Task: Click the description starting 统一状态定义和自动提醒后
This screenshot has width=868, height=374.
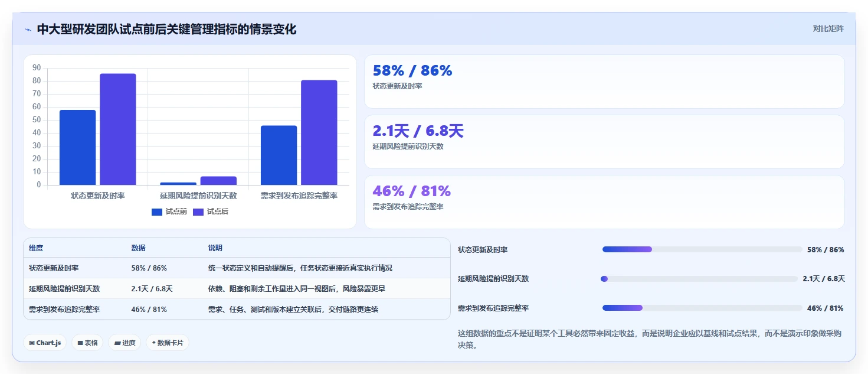Action: click(x=300, y=268)
